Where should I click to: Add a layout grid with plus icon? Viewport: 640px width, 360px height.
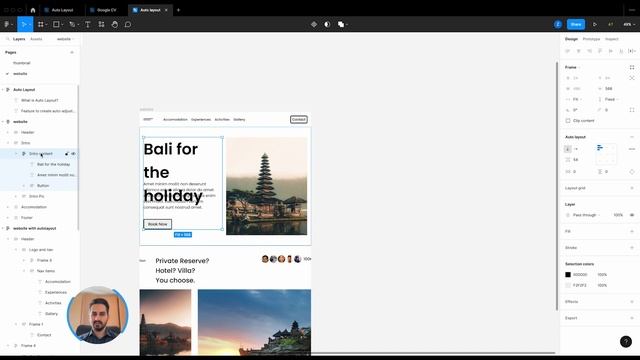[632, 188]
